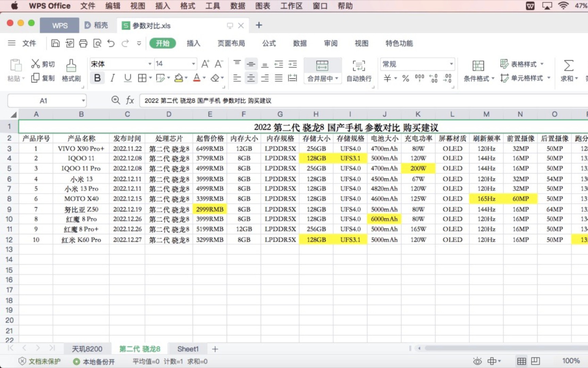Open macOS 数据 menu in menu bar
The height and width of the screenshot is (368, 588).
pos(238,6)
